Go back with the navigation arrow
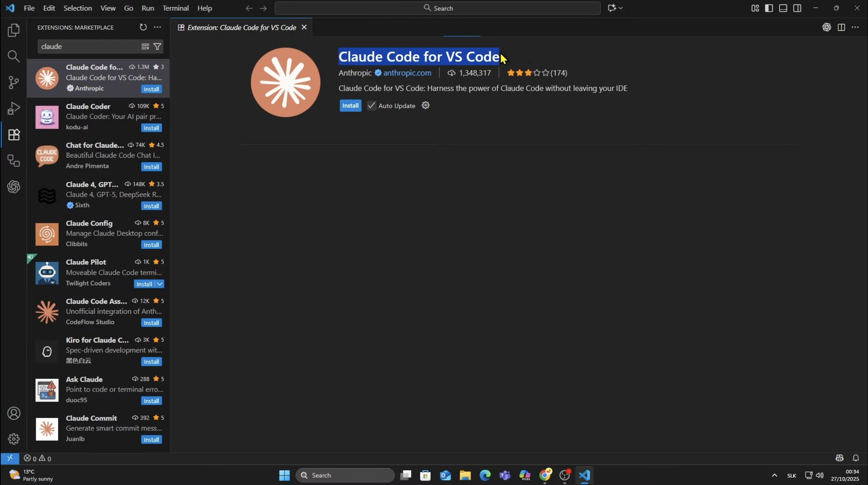Screen dimensions: 868x485 tap(249, 8)
